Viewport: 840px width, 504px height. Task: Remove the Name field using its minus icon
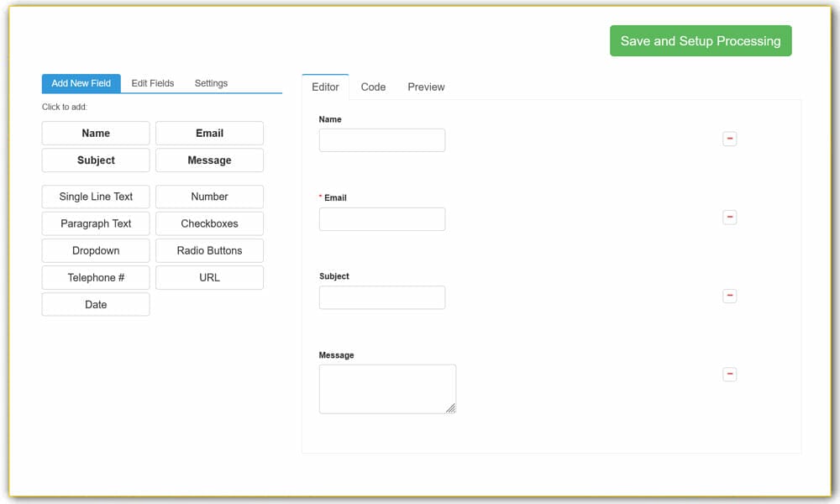[729, 139]
